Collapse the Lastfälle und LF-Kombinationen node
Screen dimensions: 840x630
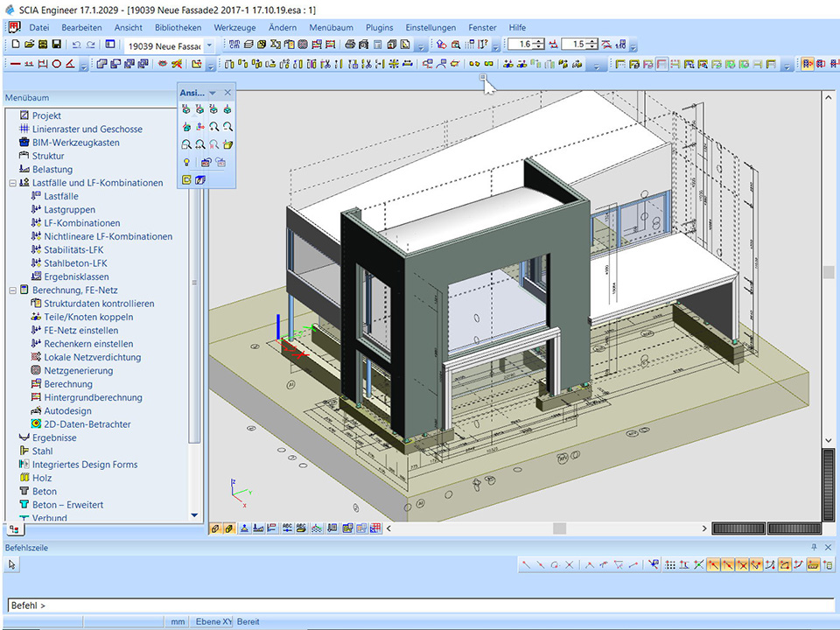[12, 183]
